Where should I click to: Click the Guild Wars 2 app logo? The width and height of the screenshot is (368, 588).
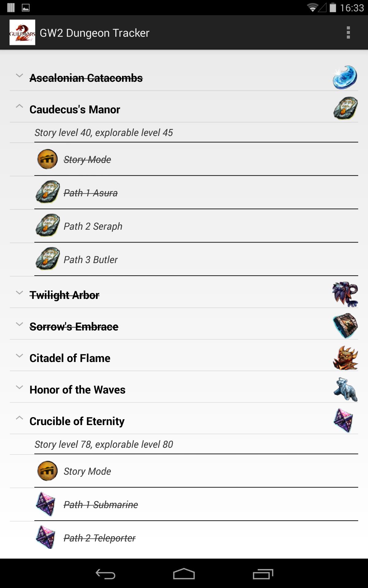(x=23, y=32)
